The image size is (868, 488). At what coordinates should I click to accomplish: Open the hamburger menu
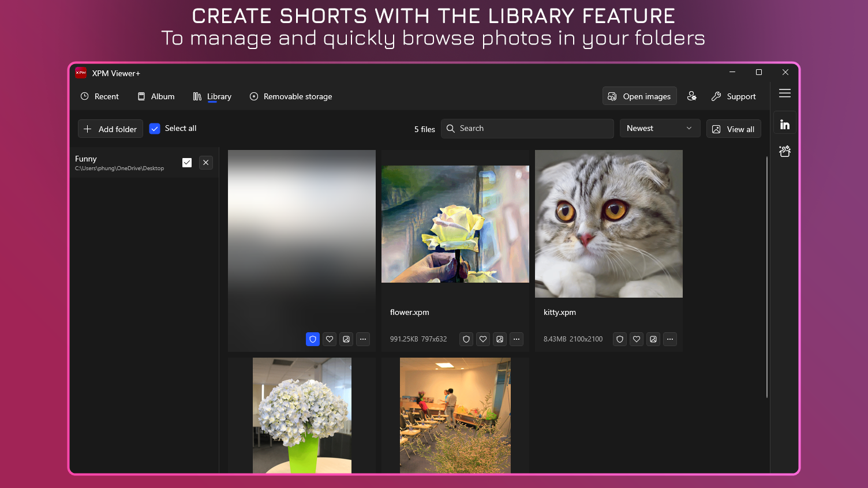click(785, 93)
